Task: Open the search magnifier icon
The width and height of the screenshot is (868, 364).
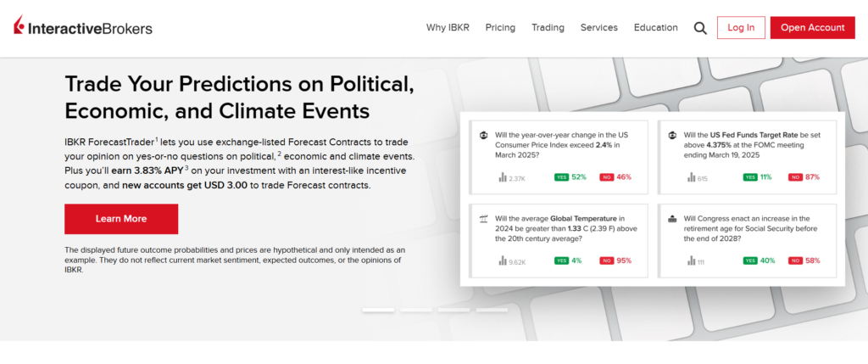Action: coord(700,28)
